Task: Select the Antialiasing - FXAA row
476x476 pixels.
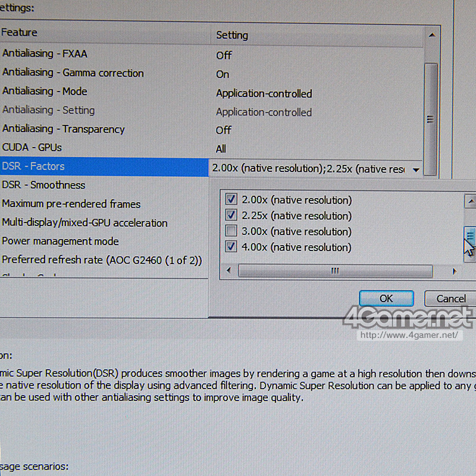Action: tap(211, 54)
